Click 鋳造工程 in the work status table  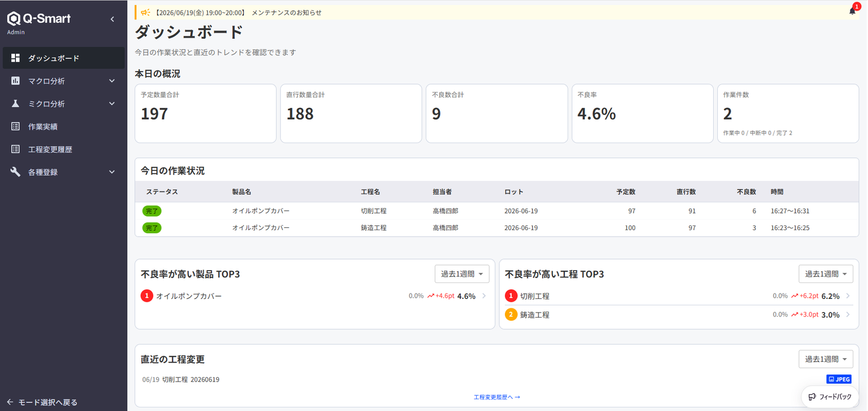[x=374, y=228]
